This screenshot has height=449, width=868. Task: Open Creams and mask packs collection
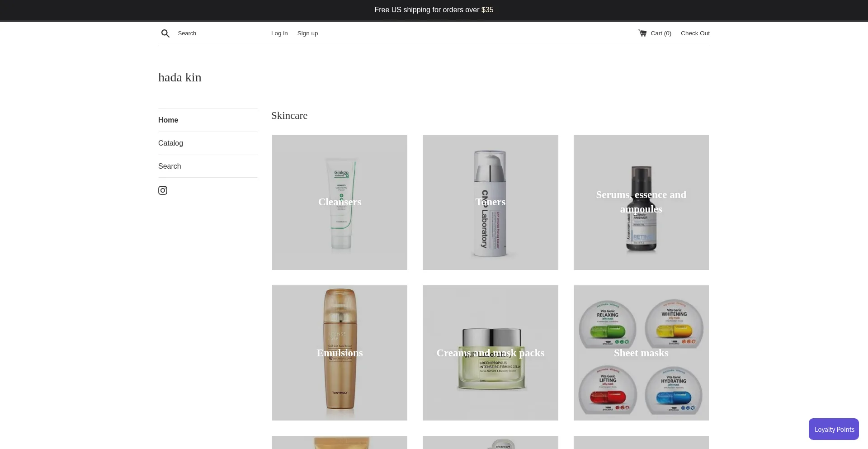point(490,353)
